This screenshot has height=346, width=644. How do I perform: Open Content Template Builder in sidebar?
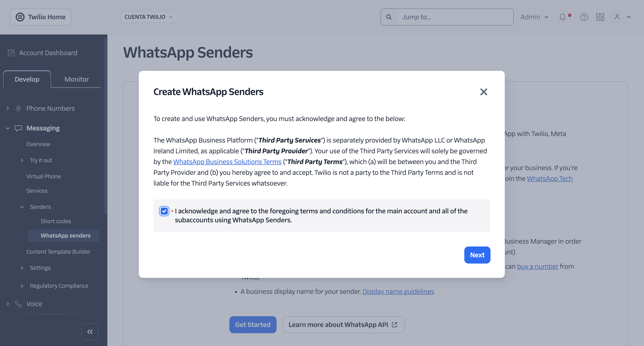point(58,252)
